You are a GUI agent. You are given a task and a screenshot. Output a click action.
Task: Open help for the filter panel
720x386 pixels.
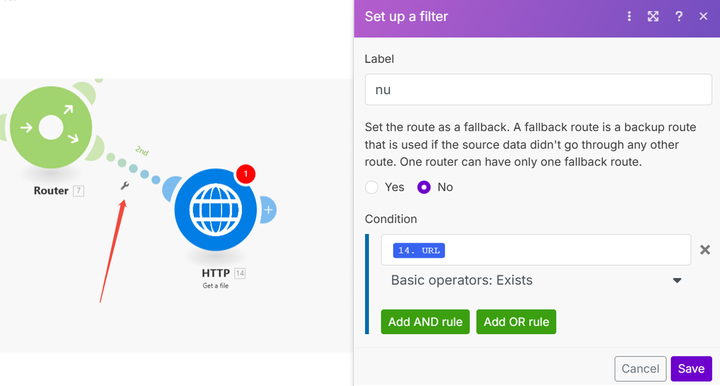679,17
